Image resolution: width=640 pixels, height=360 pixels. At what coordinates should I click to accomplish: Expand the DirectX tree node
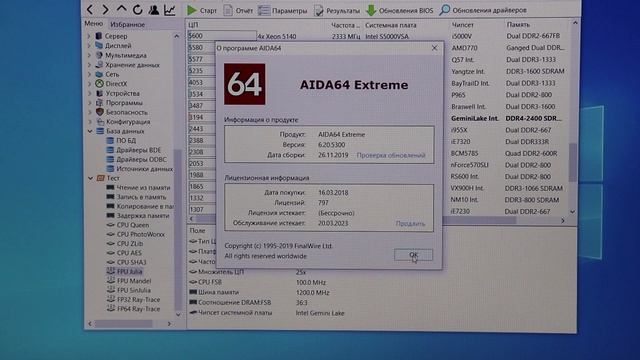[89, 84]
